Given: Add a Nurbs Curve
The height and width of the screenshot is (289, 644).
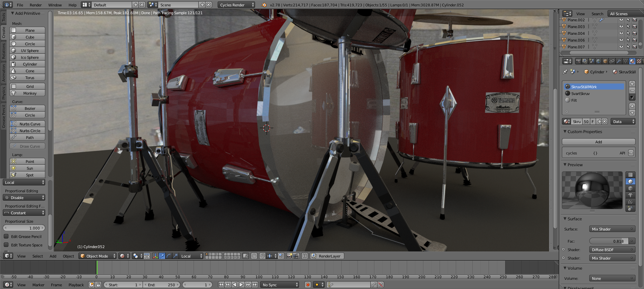Looking at the screenshot, I should pos(27,124).
